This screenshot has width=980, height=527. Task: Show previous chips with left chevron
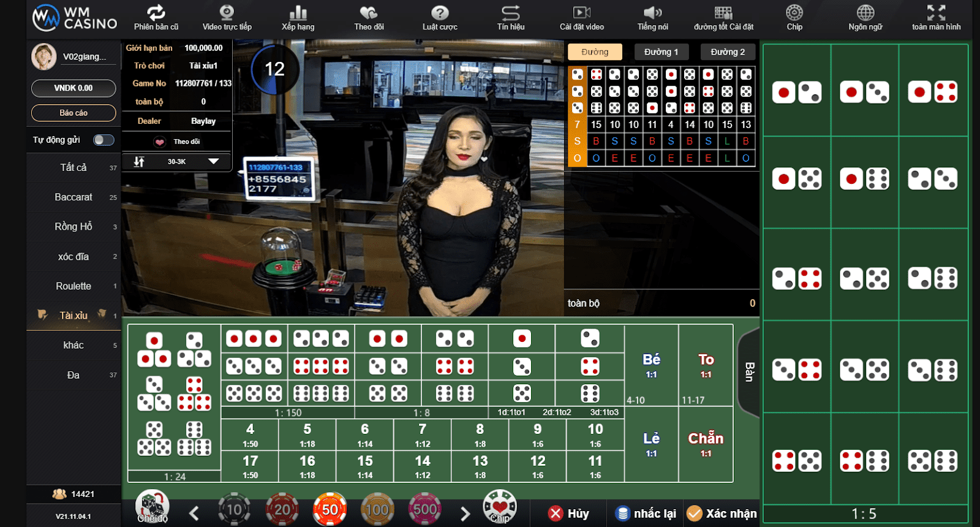pyautogui.click(x=194, y=514)
